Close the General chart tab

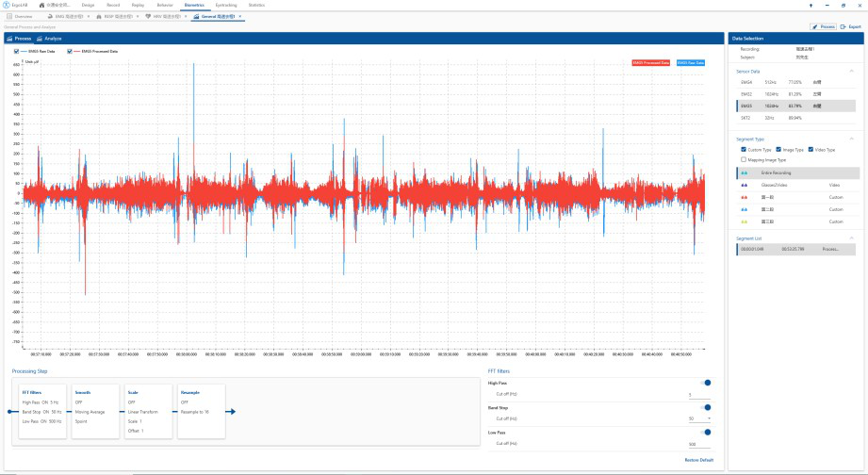click(x=240, y=16)
